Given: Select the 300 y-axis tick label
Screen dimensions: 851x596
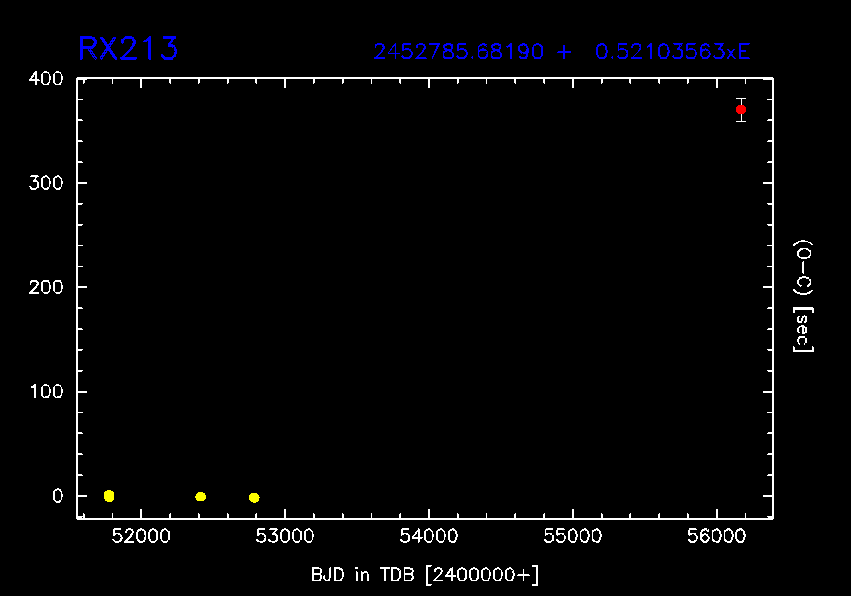Looking at the screenshot, I should 48,183.
